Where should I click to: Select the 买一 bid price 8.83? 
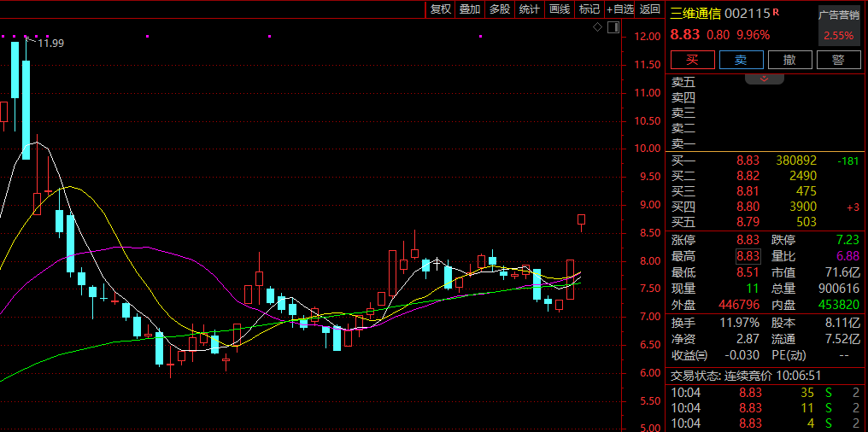coord(749,161)
